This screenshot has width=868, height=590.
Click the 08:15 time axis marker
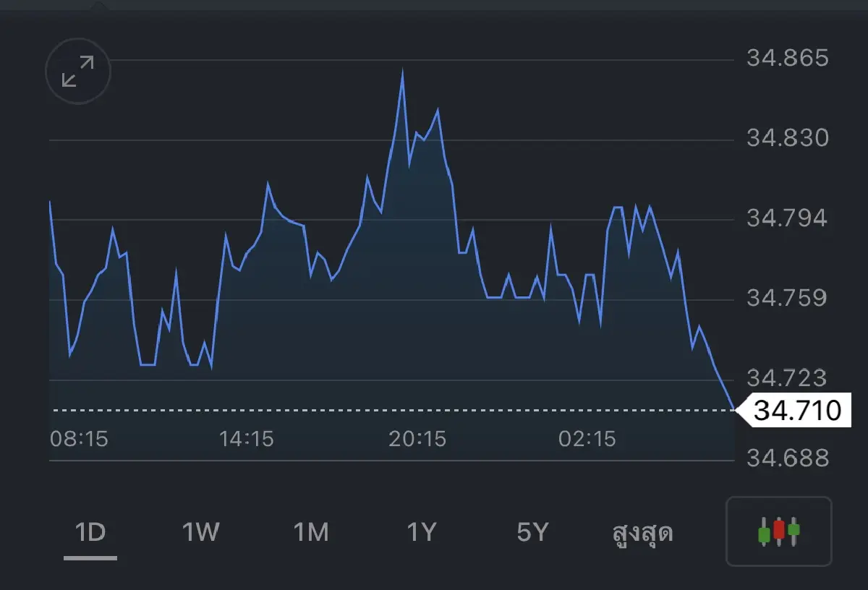[x=80, y=439]
